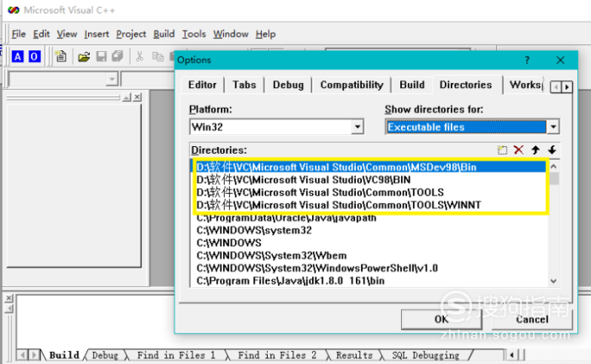
Task: Close the Options dialog
Action: pyautogui.click(x=560, y=60)
